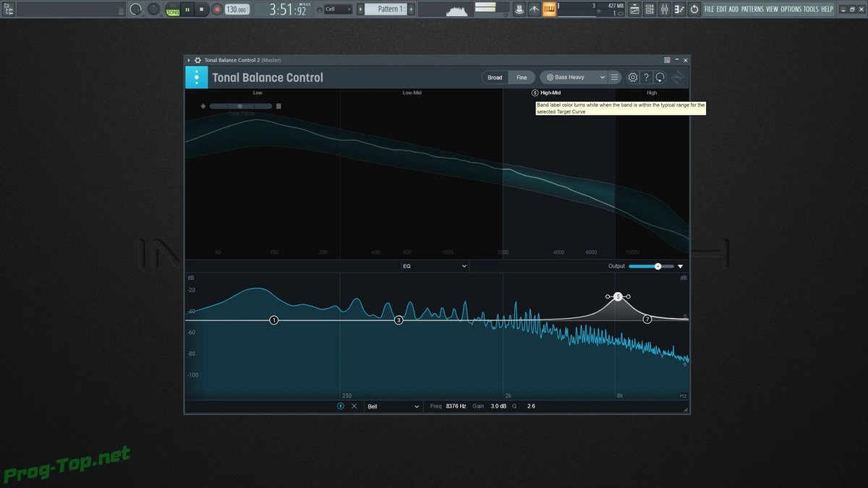
Task: Click the blue iZotope three-dot logo button
Action: click(x=196, y=77)
